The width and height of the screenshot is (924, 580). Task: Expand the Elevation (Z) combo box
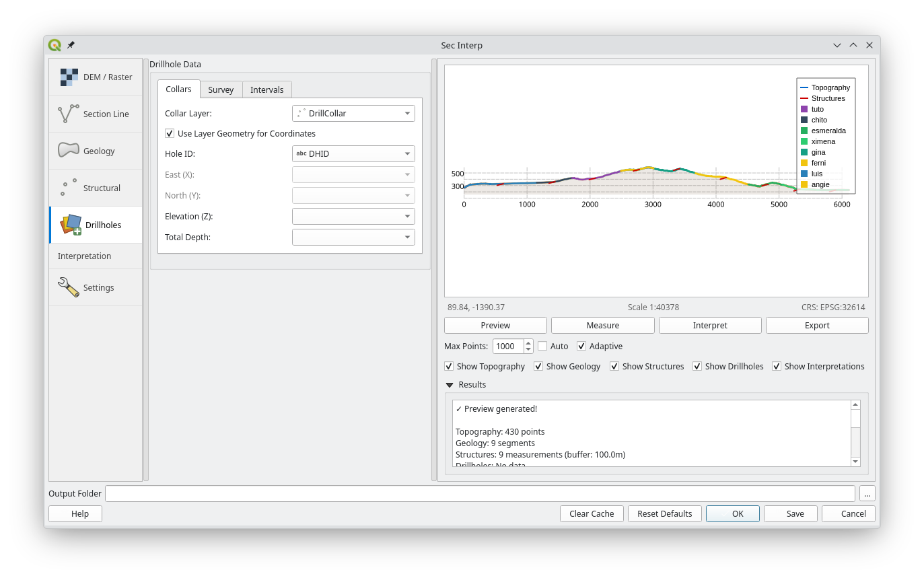click(x=353, y=216)
